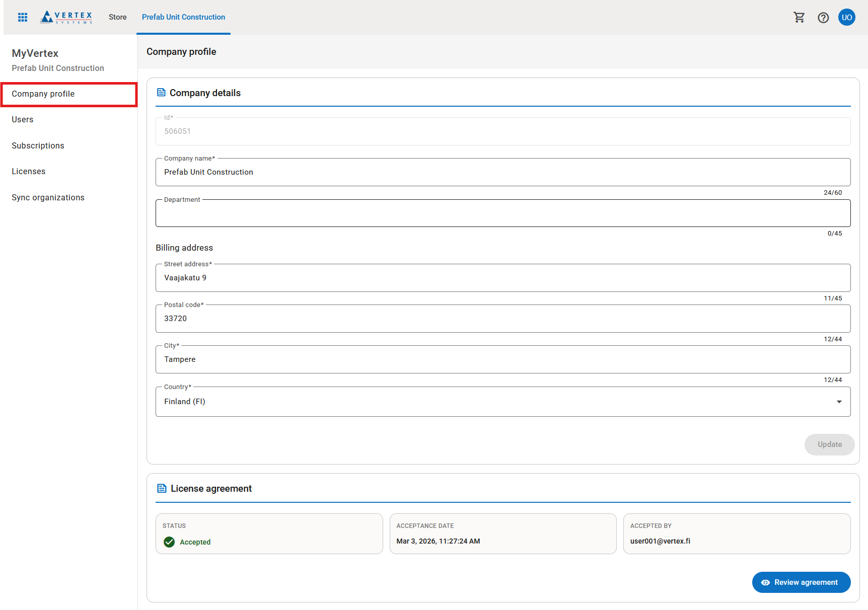
Task: Select the Prefab Unit Construction tab
Action: pyautogui.click(x=183, y=17)
